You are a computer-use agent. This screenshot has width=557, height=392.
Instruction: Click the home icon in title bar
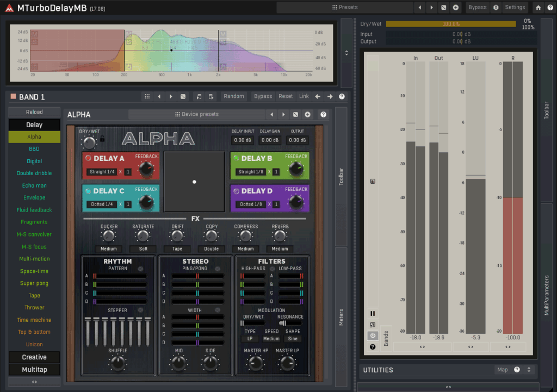539,7
